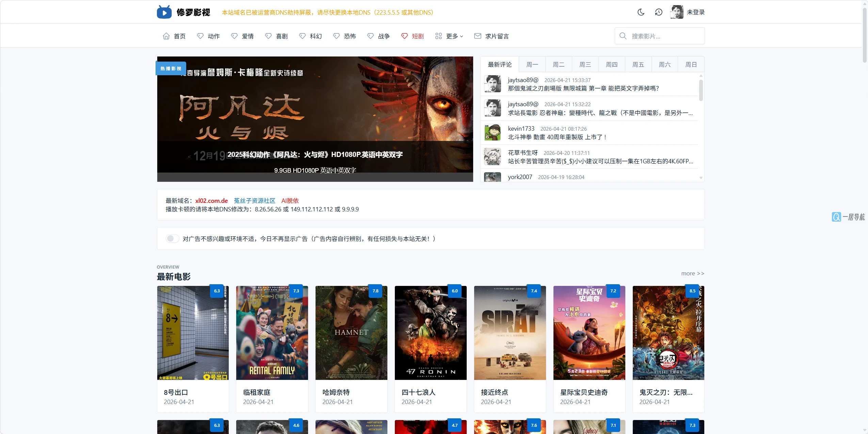Click the 修罗影视 play logo
Image resolution: width=868 pixels, height=434 pixels.
click(164, 12)
